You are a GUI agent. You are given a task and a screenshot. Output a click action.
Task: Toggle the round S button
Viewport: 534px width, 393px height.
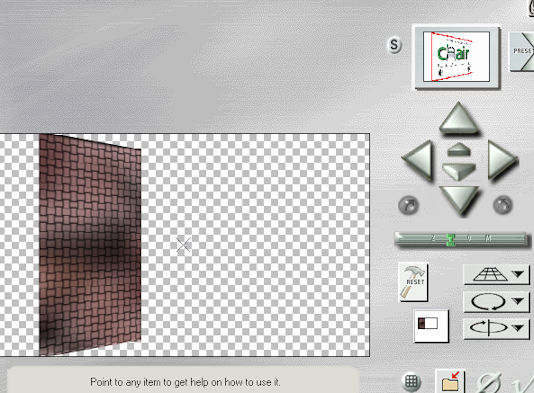[x=394, y=45]
